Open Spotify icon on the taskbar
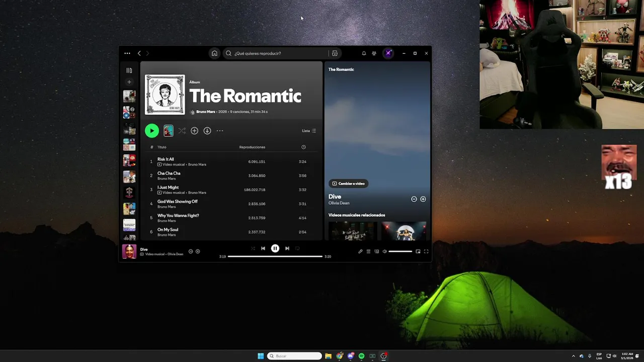The height and width of the screenshot is (362, 644). coord(361,356)
